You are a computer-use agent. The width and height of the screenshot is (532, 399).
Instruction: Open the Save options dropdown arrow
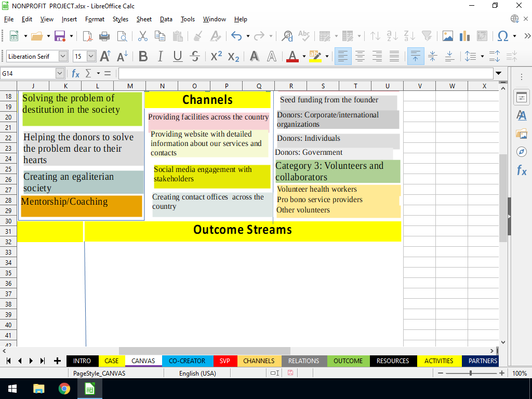click(71, 36)
